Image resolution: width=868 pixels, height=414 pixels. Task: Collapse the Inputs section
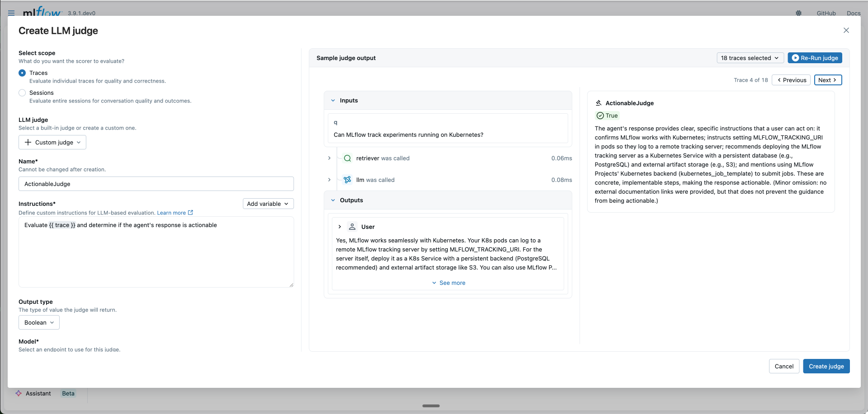[333, 101]
